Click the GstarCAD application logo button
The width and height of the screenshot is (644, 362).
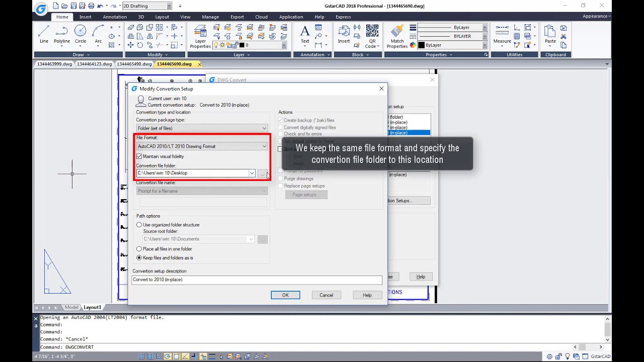41,8
